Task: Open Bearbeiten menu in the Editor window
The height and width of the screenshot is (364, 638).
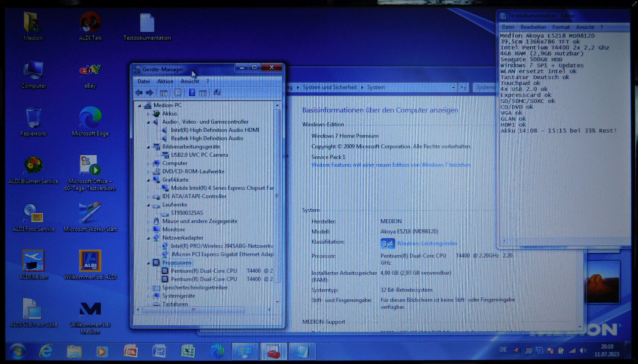Action: (x=533, y=27)
